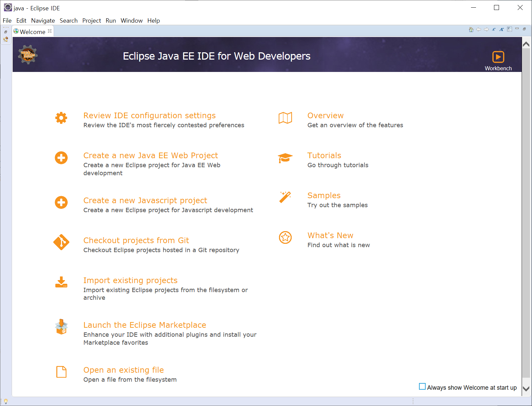Open Create a new Javascript project link
The height and width of the screenshot is (406, 532).
pyautogui.click(x=145, y=201)
